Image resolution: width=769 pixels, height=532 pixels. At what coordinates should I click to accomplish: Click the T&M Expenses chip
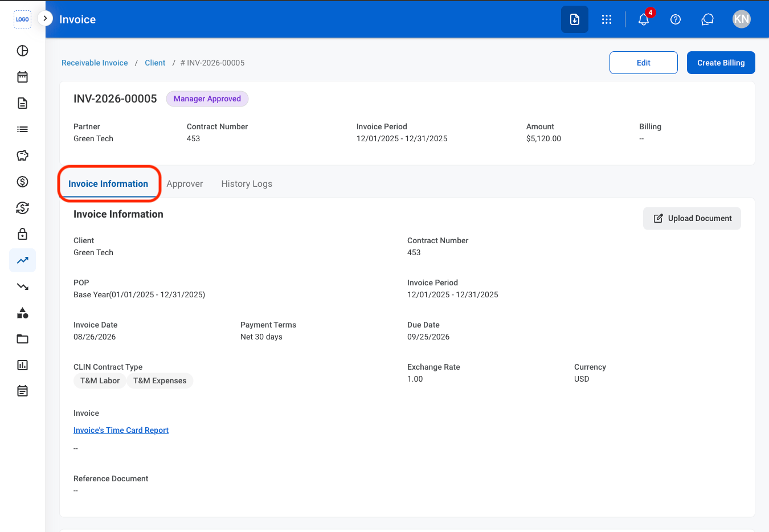coord(160,380)
